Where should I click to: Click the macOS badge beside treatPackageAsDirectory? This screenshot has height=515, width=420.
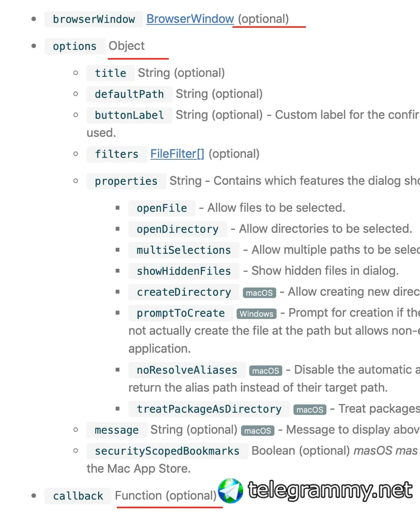310,410
